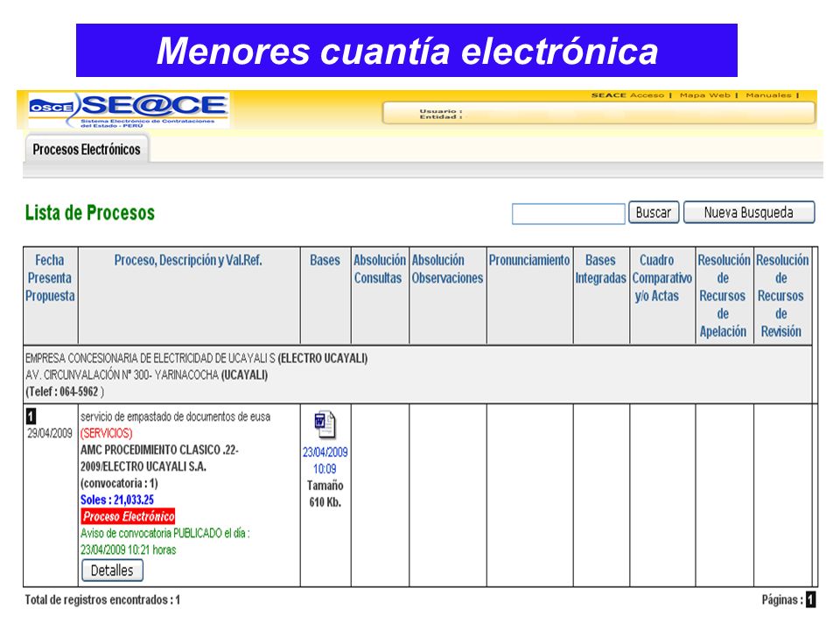Click the AMC PROCEDIMIENTO CLASICO process name
Image resolution: width=840 pixels, height=630 pixels.
coord(159,458)
